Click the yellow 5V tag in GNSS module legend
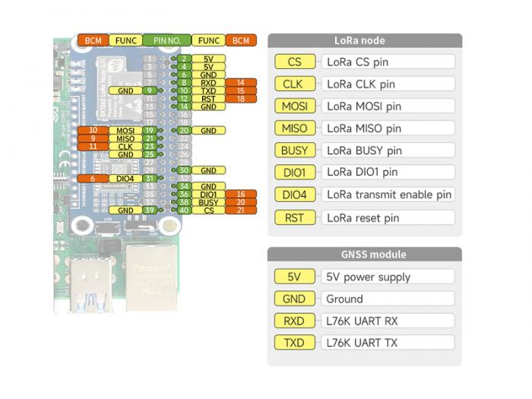The image size is (532, 399). [x=295, y=277]
